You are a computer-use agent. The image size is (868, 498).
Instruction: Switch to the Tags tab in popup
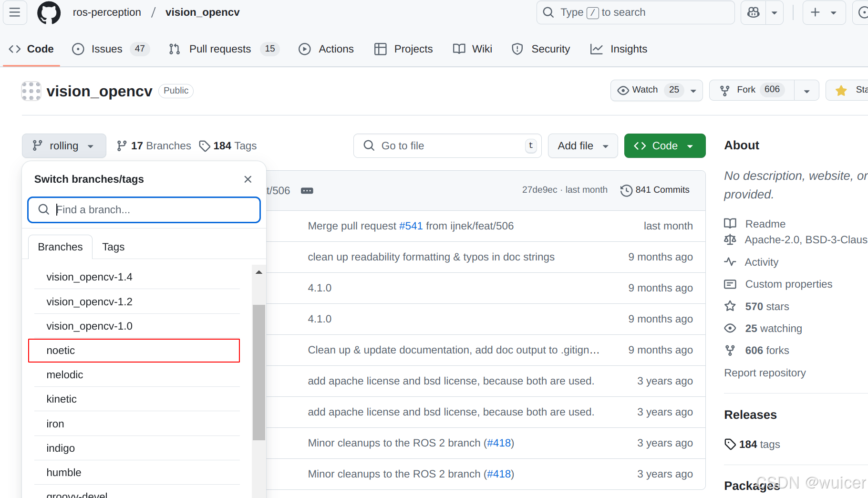click(114, 247)
